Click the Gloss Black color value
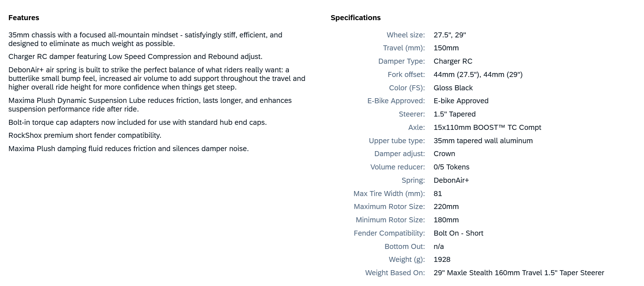Viewport: 644px width, 286px height. [x=453, y=88]
